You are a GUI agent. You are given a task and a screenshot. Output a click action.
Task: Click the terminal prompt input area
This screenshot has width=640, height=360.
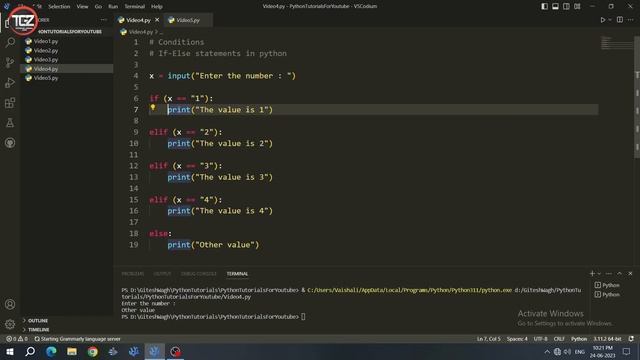(x=303, y=316)
